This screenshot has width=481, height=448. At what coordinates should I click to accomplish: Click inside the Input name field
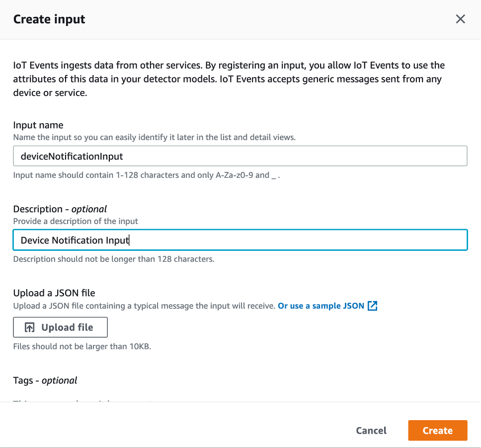[x=240, y=155]
